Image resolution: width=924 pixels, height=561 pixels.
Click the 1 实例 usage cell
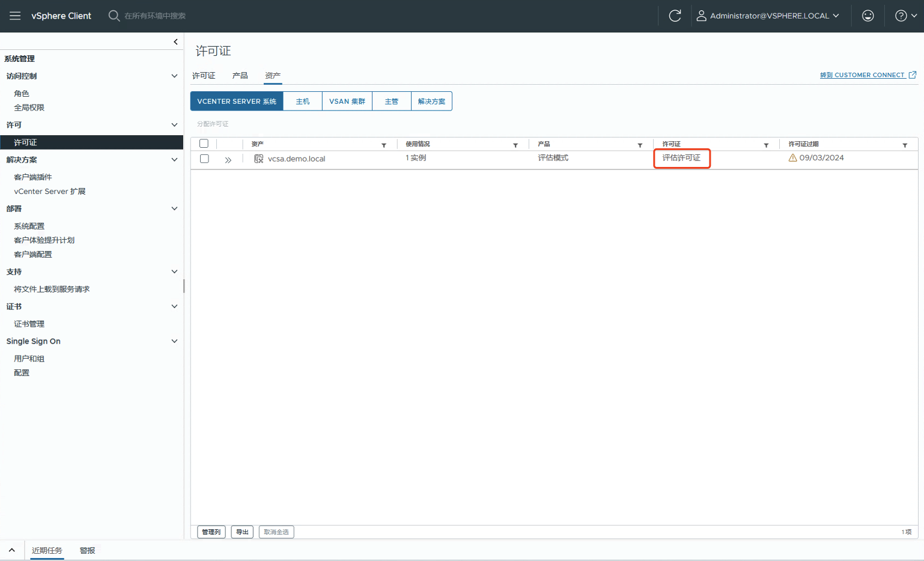point(416,158)
